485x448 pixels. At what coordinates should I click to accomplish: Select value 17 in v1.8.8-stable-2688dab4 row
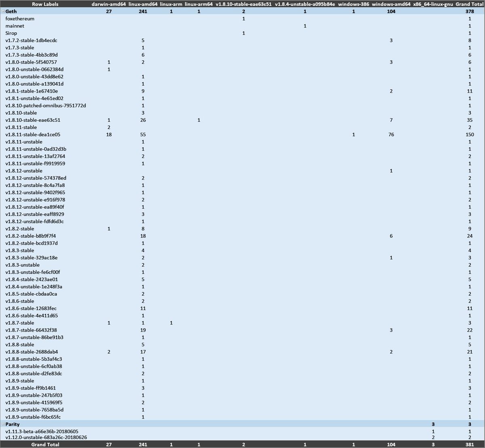tap(143, 352)
